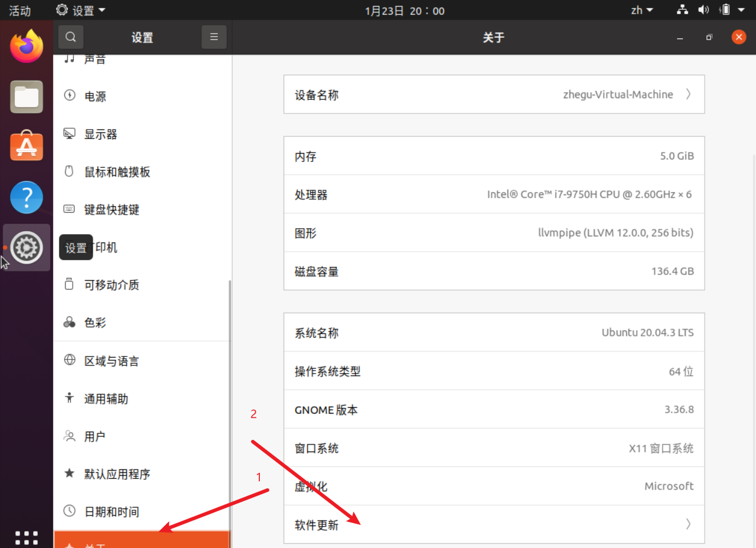Click the 136.4 GB disk capacity value
The image size is (756, 548).
pos(673,271)
